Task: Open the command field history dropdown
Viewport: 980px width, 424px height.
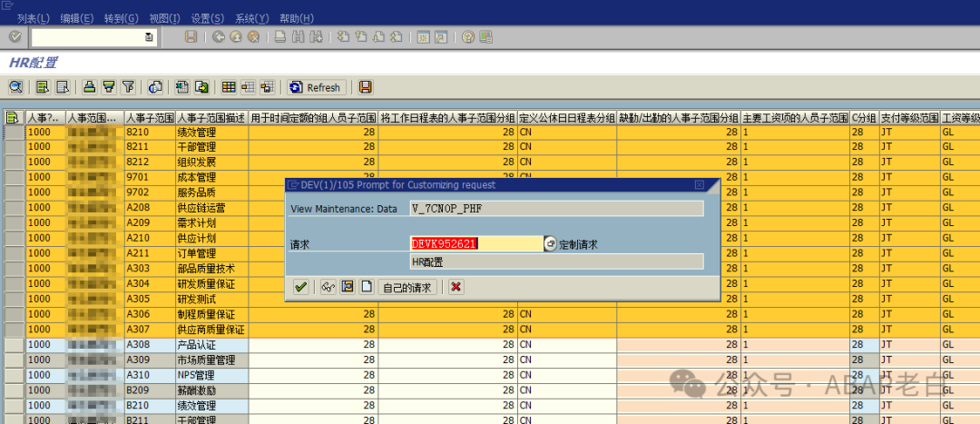Action: (149, 37)
